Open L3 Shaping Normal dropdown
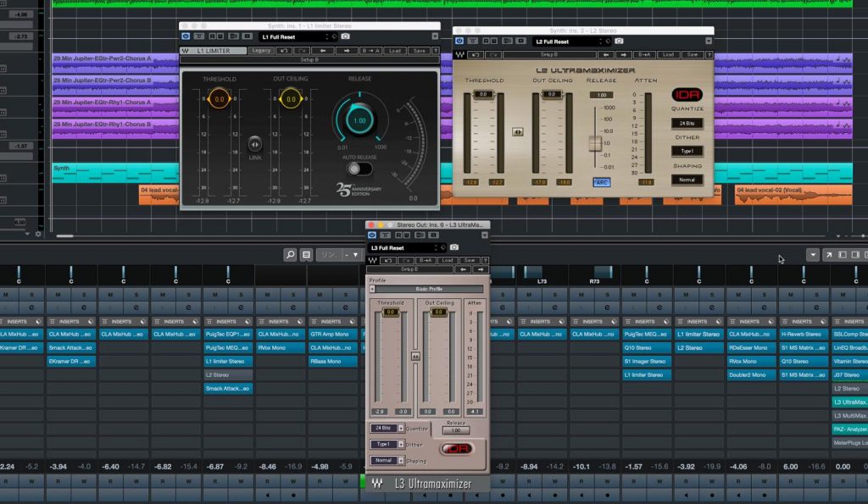Viewport: 868px width, 504px height. (387, 460)
